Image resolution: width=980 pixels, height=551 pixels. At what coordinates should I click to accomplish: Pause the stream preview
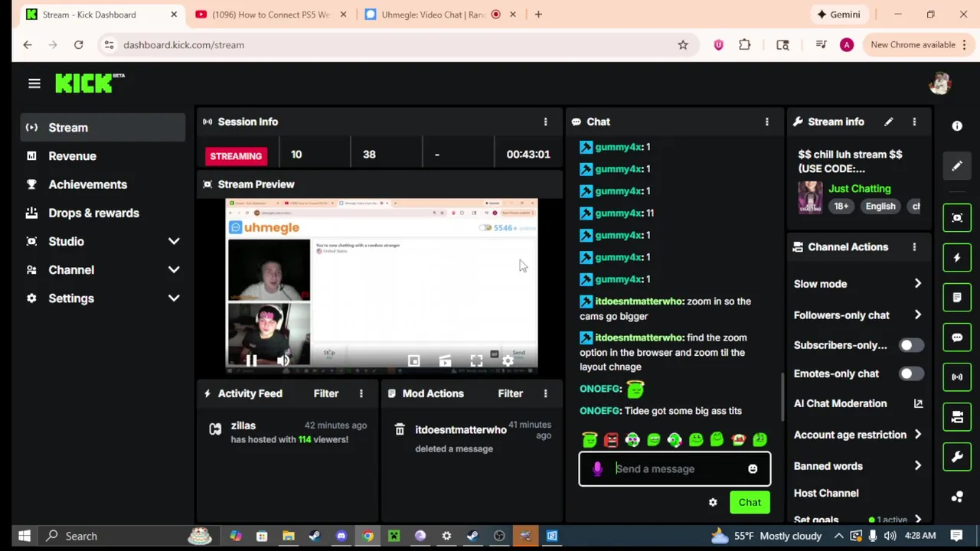click(x=251, y=360)
